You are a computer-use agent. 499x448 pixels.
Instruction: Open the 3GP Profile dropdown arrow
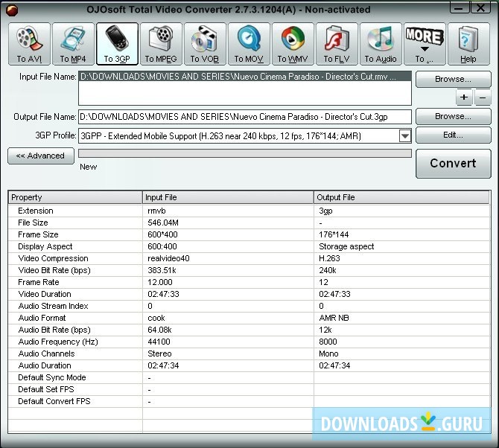coord(404,135)
